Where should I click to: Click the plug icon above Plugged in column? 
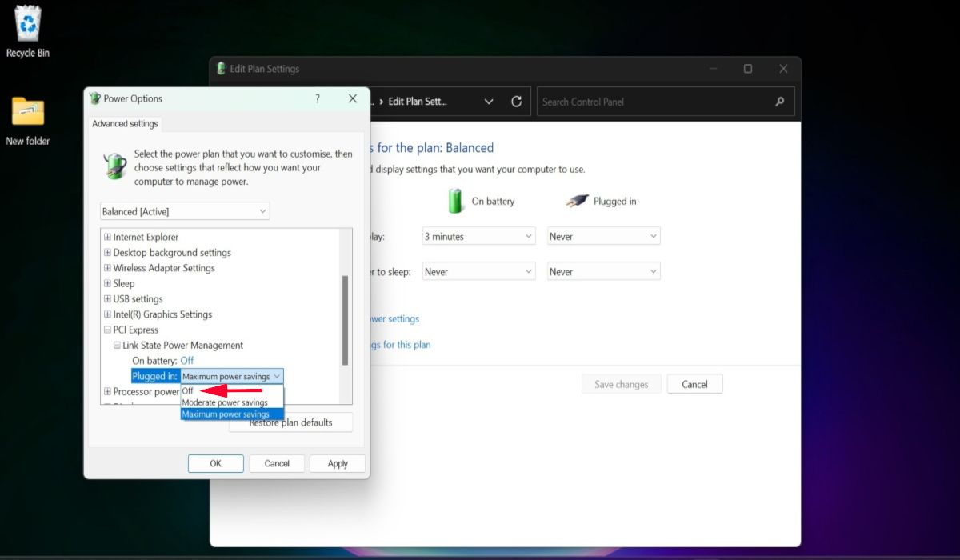pyautogui.click(x=575, y=201)
